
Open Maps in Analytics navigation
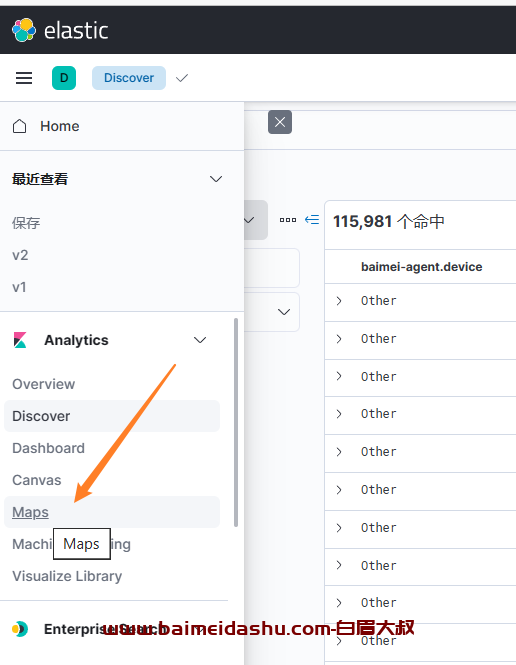31,512
